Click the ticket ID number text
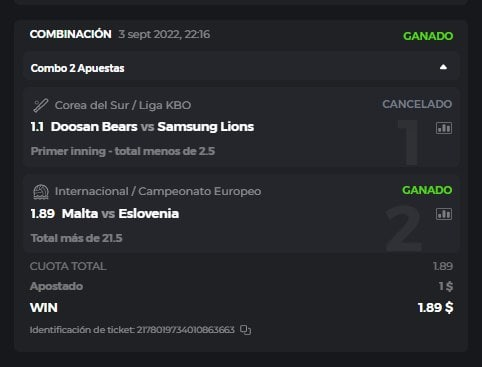Viewport: 482px width, 367px height. pos(186,330)
